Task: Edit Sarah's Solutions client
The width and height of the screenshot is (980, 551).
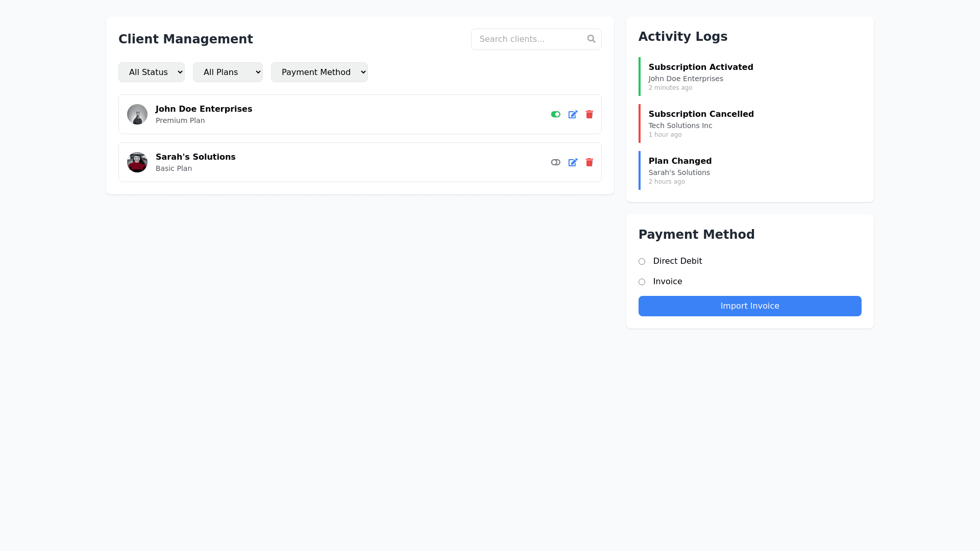Action: click(x=573, y=162)
